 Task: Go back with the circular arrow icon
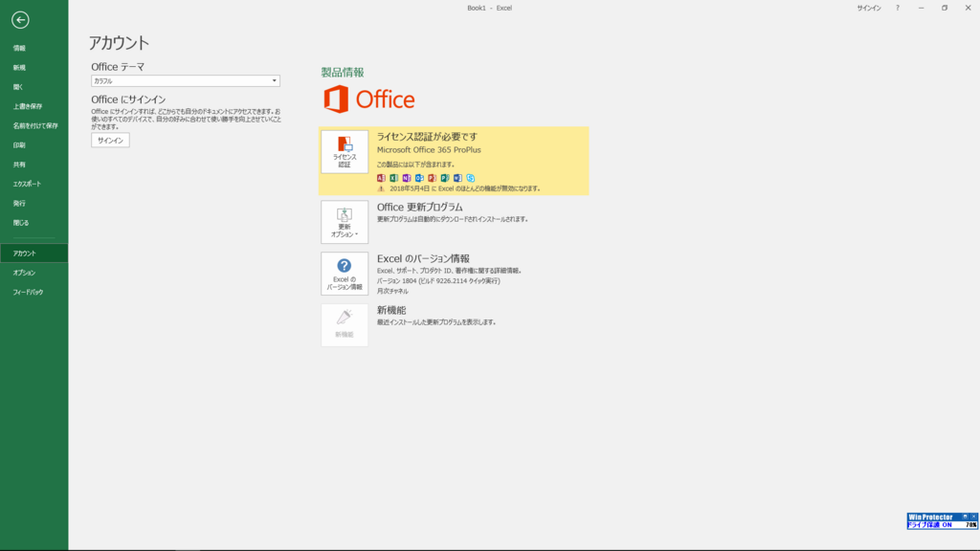[20, 20]
